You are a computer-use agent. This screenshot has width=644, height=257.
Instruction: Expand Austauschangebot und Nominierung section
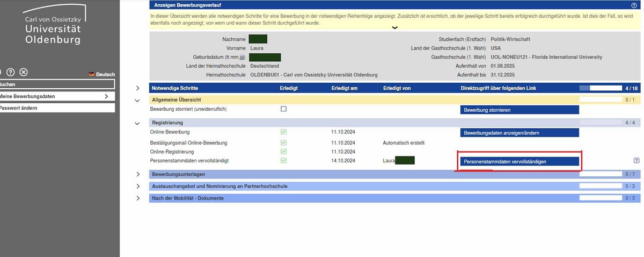click(138, 186)
